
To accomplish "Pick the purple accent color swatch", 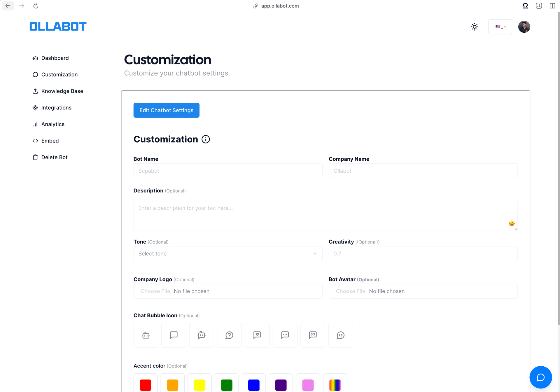I will (x=281, y=385).
